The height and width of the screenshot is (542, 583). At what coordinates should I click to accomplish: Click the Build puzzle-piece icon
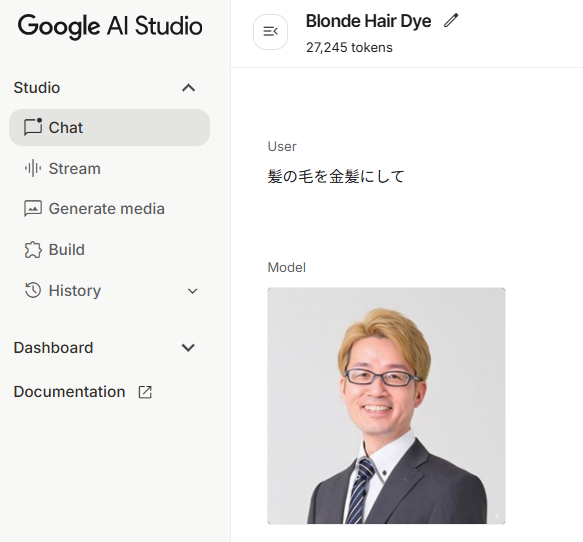[x=33, y=249]
